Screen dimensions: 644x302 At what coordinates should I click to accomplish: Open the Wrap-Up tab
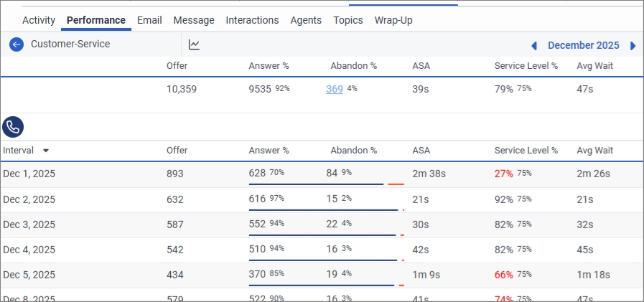[393, 20]
